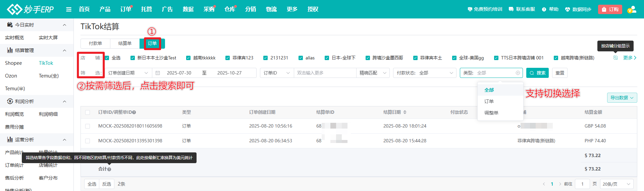
Task: Click the 订购 button
Action: (610, 9)
